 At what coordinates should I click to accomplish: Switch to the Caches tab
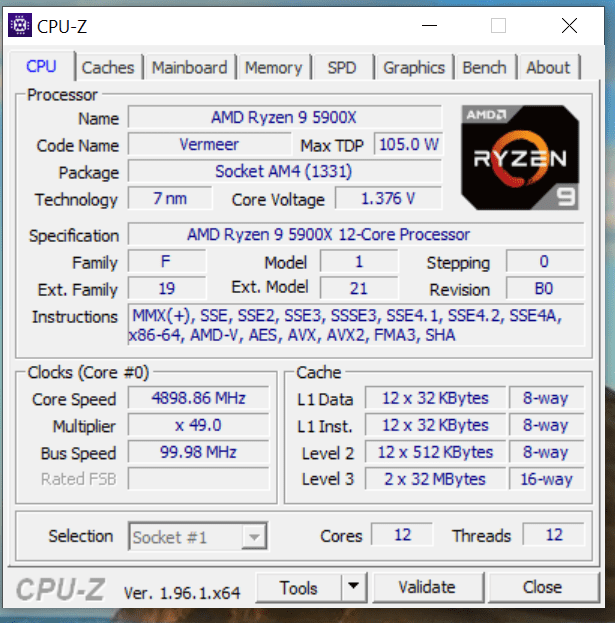(x=108, y=68)
